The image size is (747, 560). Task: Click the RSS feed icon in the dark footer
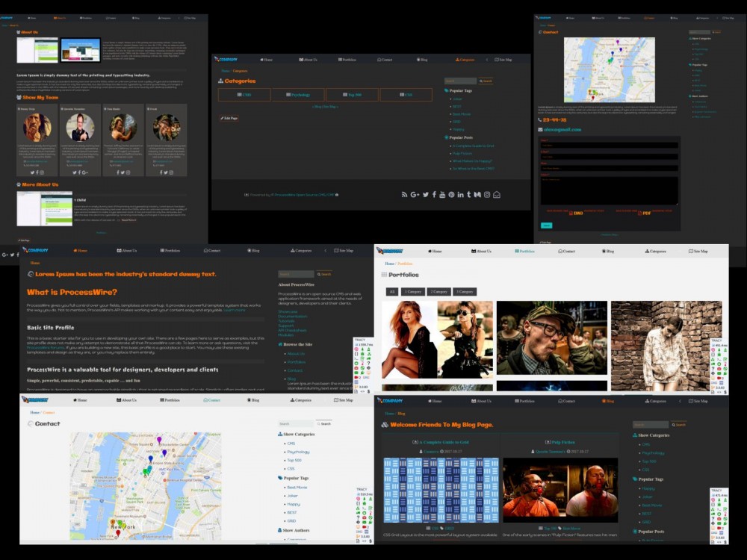404,195
